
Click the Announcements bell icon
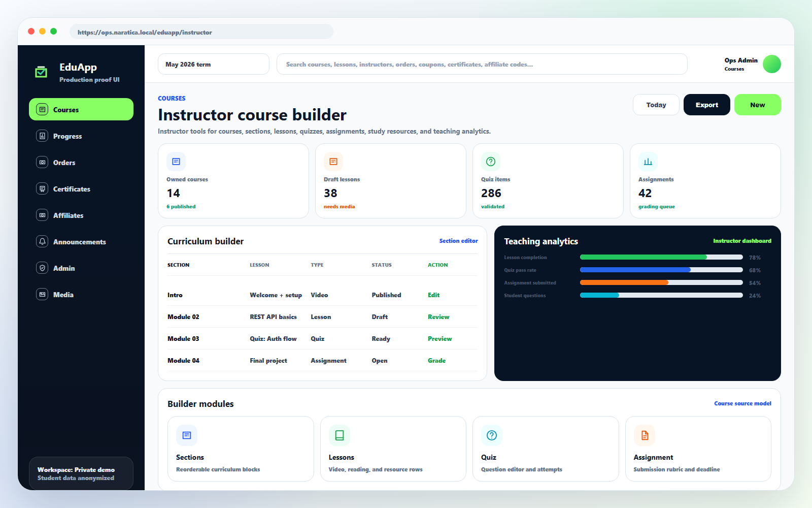click(x=43, y=242)
